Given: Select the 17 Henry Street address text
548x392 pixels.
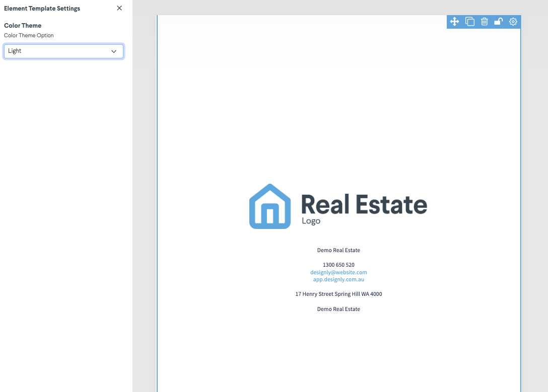Looking at the screenshot, I should coord(338,294).
